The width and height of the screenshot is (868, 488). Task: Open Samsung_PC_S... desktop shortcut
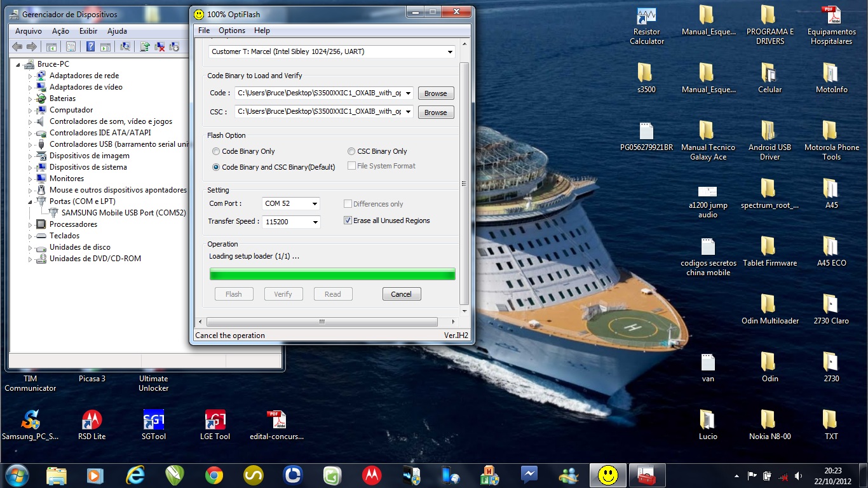pyautogui.click(x=30, y=425)
